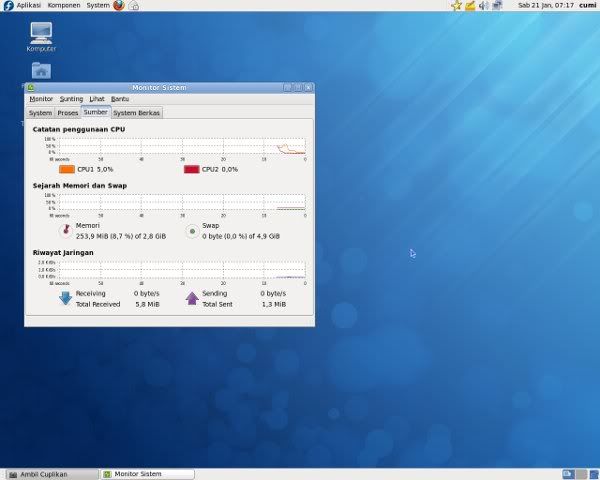Select the home folder desktop icon
The width and height of the screenshot is (600, 480).
[41, 71]
